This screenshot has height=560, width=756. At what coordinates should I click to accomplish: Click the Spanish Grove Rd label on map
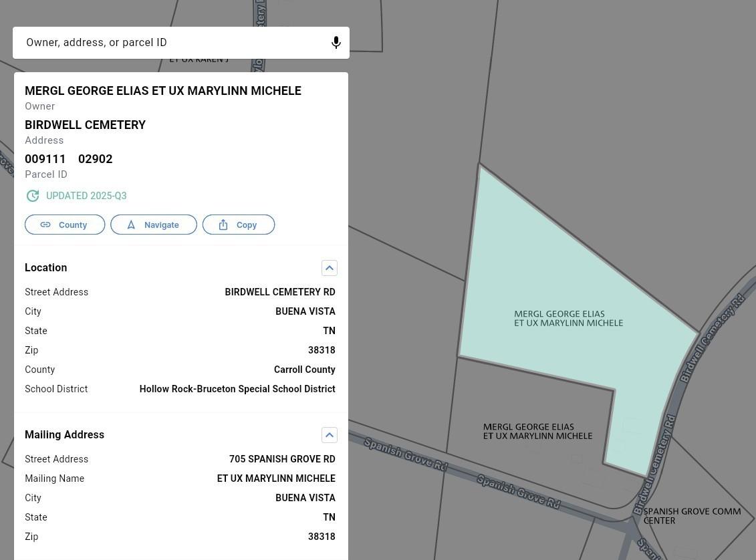[x=518, y=491]
